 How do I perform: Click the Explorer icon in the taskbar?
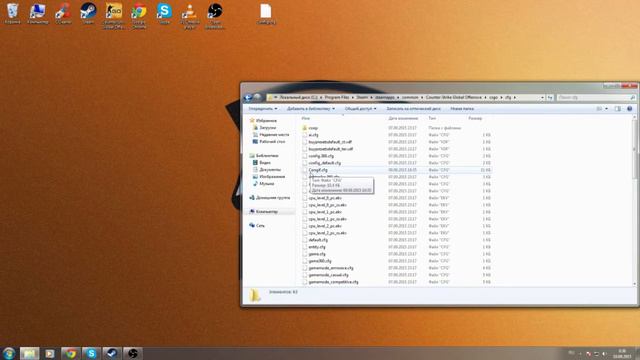point(29,353)
